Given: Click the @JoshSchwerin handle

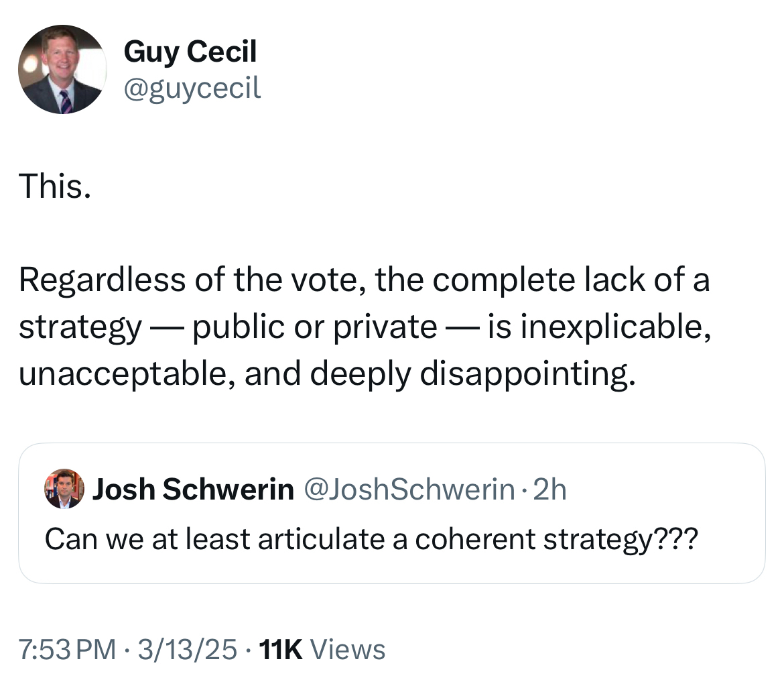Looking at the screenshot, I should (x=409, y=490).
